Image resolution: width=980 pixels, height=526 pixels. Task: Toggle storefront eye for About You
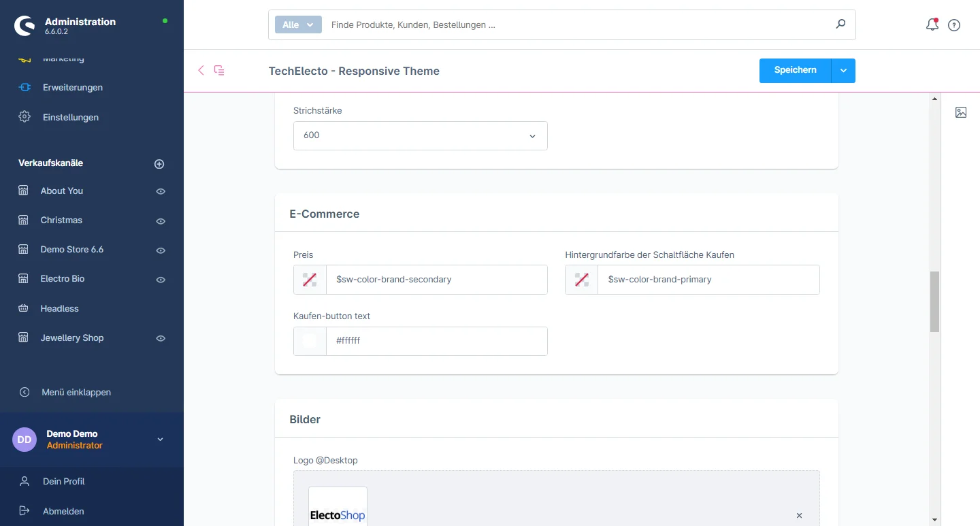[x=161, y=192]
